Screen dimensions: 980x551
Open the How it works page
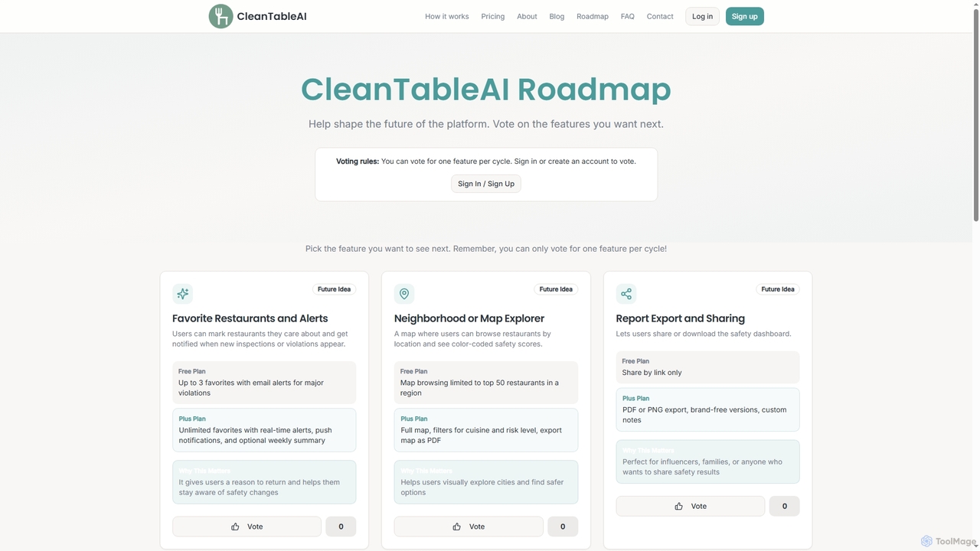[447, 16]
